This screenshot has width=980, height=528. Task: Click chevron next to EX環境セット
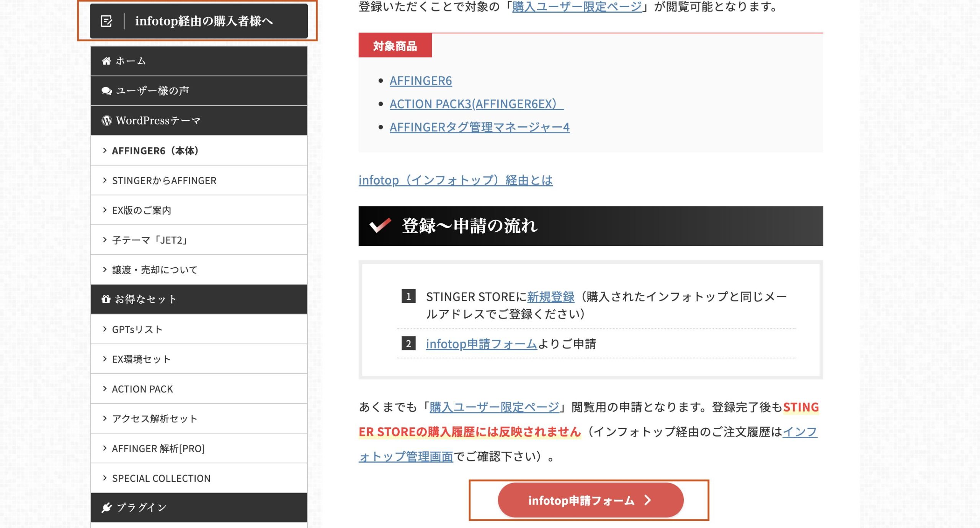(x=105, y=359)
